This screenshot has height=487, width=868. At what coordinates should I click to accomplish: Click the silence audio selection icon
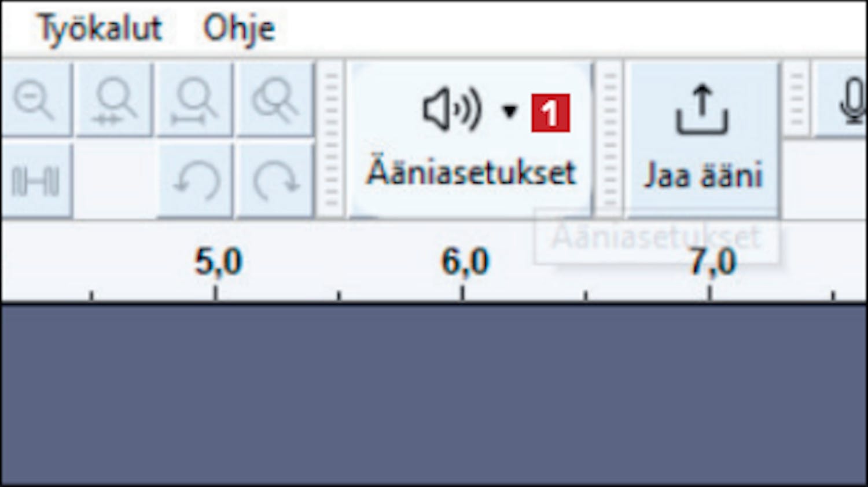[x=35, y=181]
